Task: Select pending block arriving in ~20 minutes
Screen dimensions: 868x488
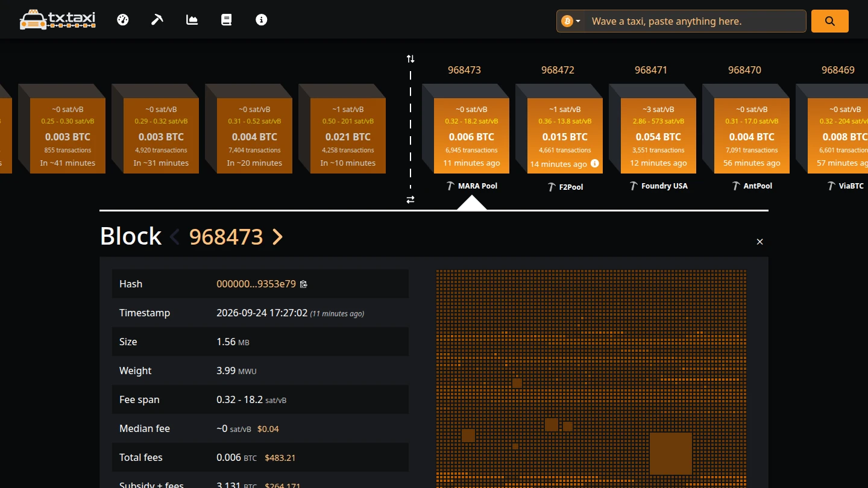Action: click(x=254, y=136)
